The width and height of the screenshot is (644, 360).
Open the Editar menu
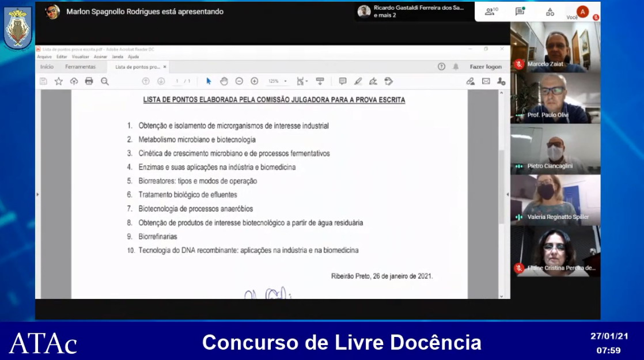[62, 56]
